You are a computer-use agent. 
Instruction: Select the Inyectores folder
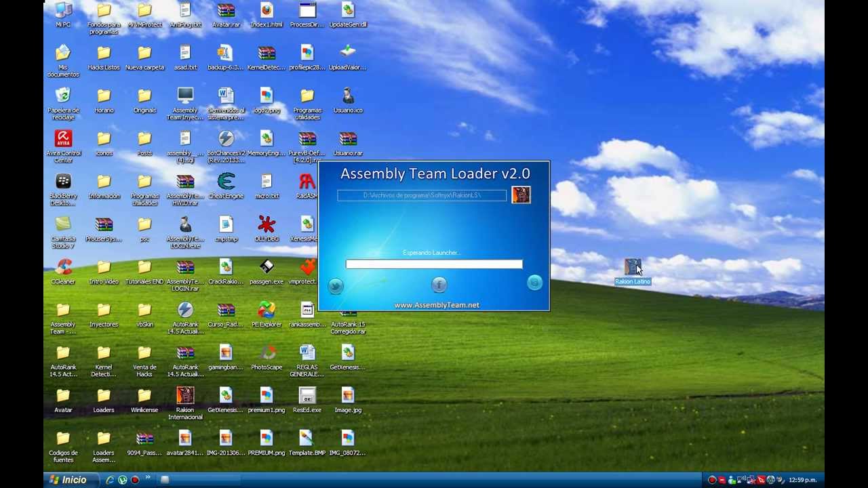pos(104,314)
